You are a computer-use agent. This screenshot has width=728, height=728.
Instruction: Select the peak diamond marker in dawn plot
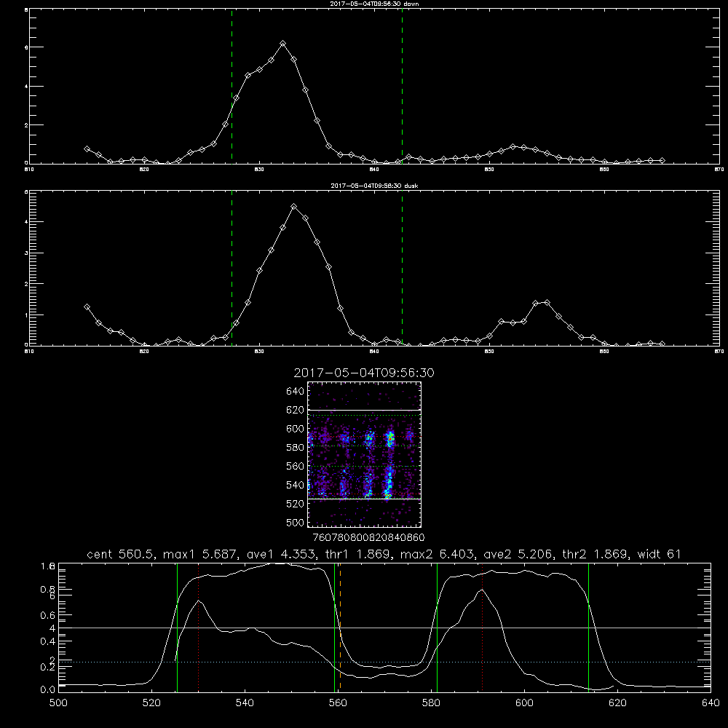(x=282, y=44)
